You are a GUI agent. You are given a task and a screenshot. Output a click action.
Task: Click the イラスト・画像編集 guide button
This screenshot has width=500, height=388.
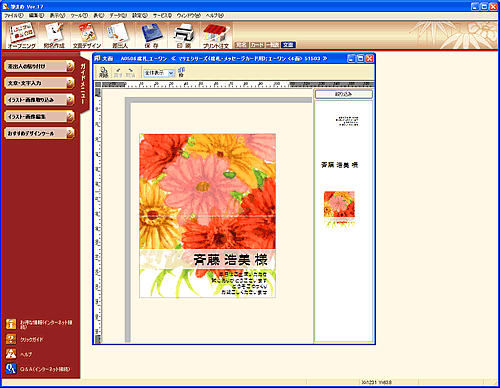point(39,116)
